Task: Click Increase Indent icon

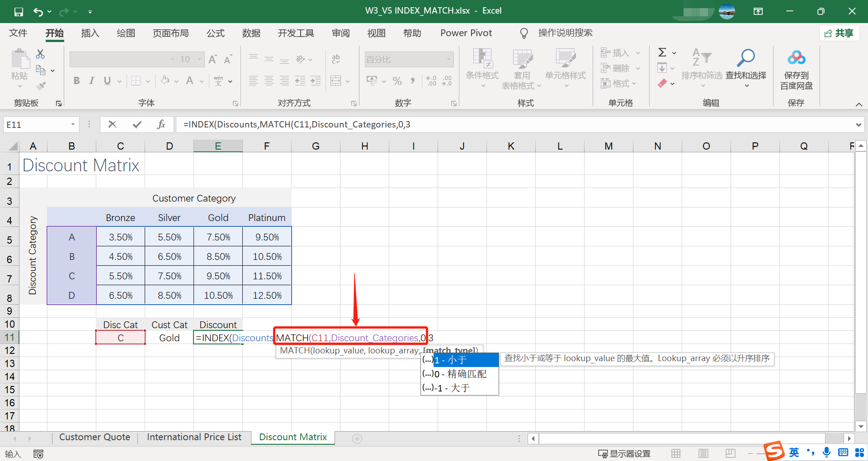Action: pyautogui.click(x=315, y=81)
